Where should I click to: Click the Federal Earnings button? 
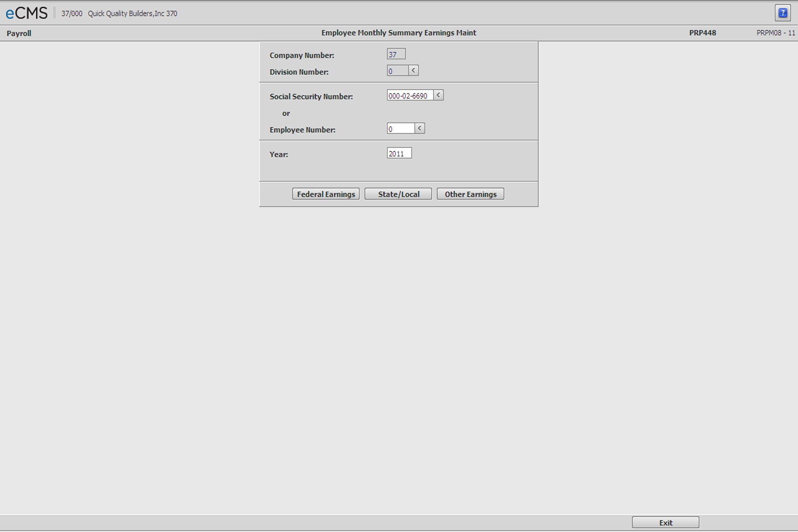tap(326, 194)
